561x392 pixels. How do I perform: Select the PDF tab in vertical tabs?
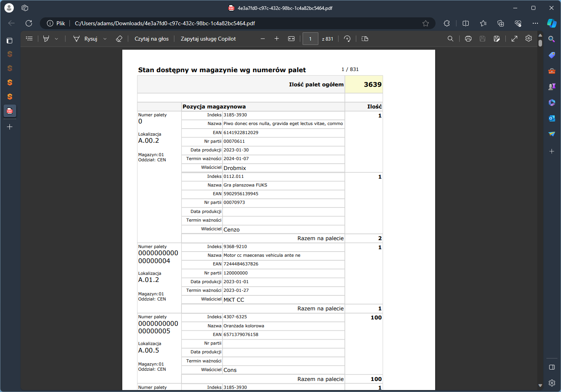point(10,111)
